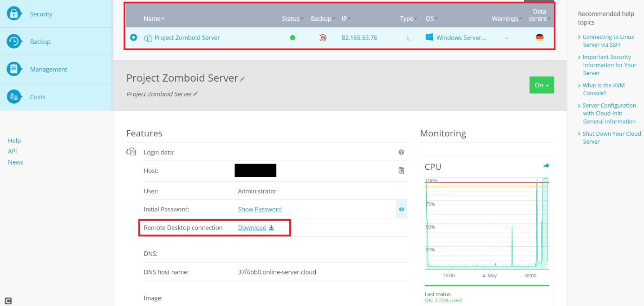
Task: Click the Windows logo in the OS column
Action: (x=429, y=37)
